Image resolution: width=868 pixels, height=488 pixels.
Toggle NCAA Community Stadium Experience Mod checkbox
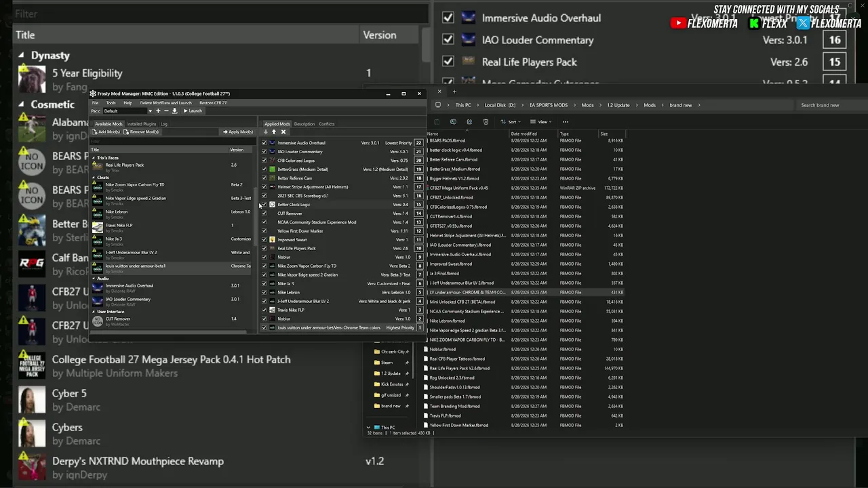pyautogui.click(x=264, y=222)
